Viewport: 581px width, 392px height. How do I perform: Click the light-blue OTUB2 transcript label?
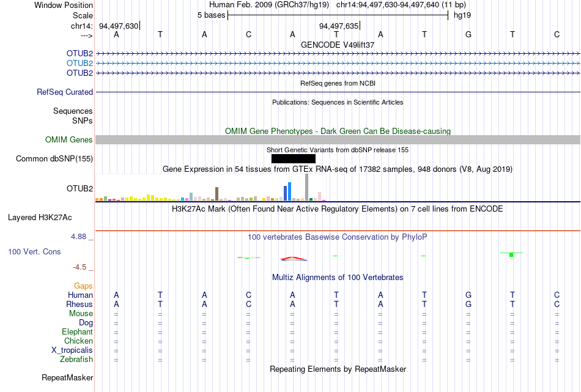(x=80, y=64)
